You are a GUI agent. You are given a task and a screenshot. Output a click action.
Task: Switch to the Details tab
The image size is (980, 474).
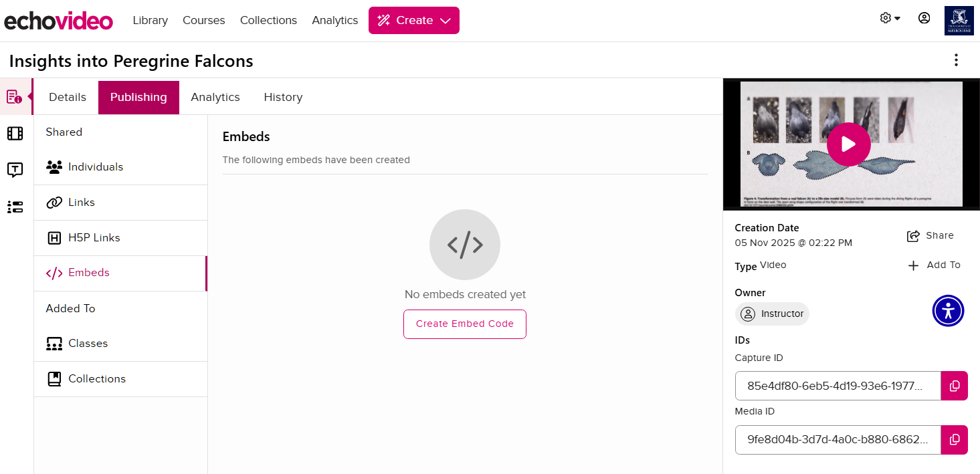click(x=68, y=97)
